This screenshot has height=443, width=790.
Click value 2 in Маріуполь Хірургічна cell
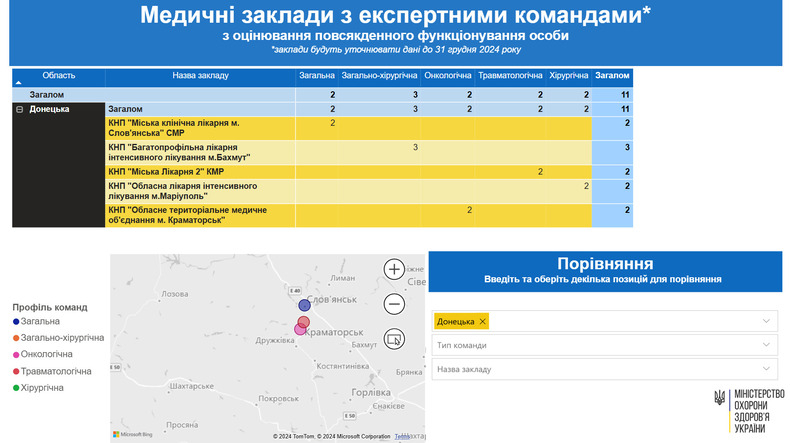[x=586, y=185]
